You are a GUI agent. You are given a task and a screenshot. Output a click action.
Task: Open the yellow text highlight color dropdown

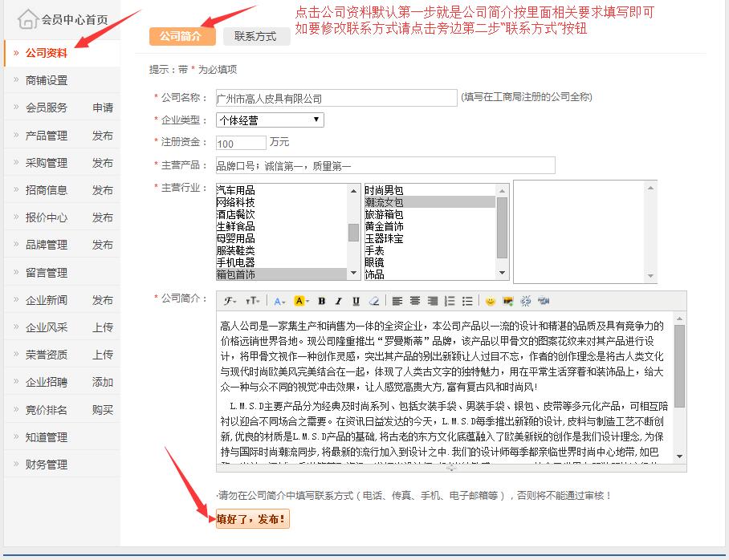point(301,301)
